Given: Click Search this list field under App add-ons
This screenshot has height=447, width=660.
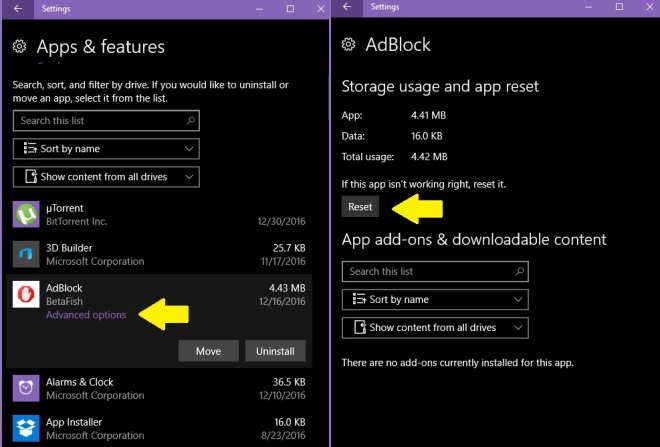Looking at the screenshot, I should [435, 271].
